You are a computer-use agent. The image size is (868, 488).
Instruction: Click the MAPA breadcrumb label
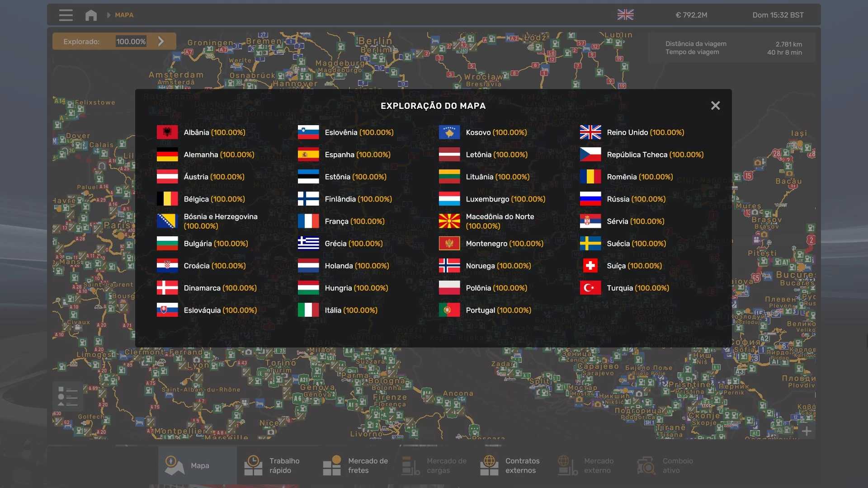click(x=124, y=15)
